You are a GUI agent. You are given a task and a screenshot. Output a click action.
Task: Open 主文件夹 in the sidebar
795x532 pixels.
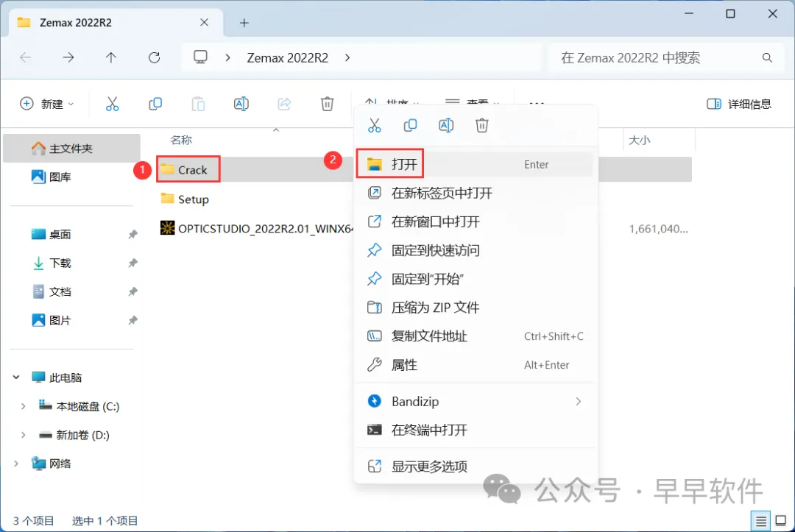tap(71, 149)
